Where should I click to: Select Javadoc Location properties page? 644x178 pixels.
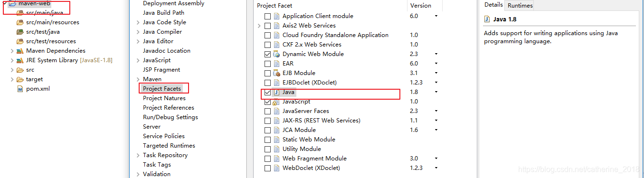click(167, 51)
